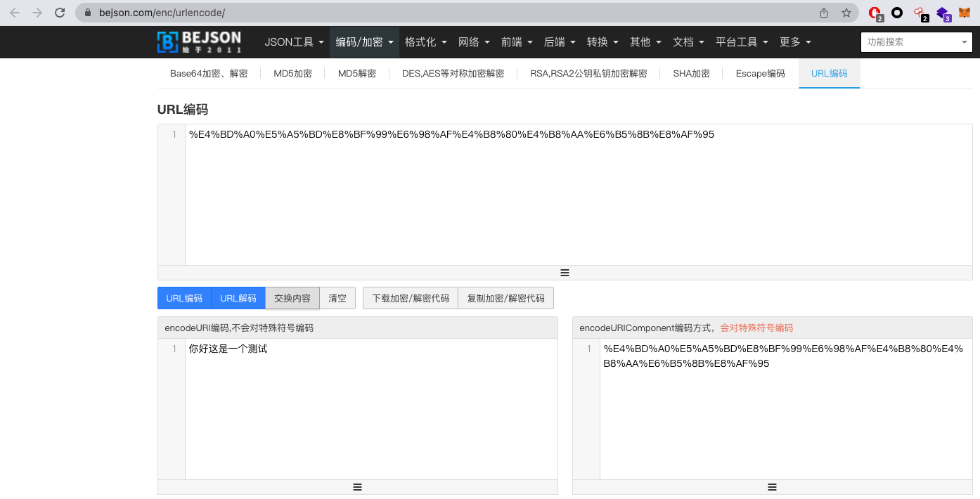Click the top editor resize handle icon
Screen dimensions: 980x499
point(565,273)
